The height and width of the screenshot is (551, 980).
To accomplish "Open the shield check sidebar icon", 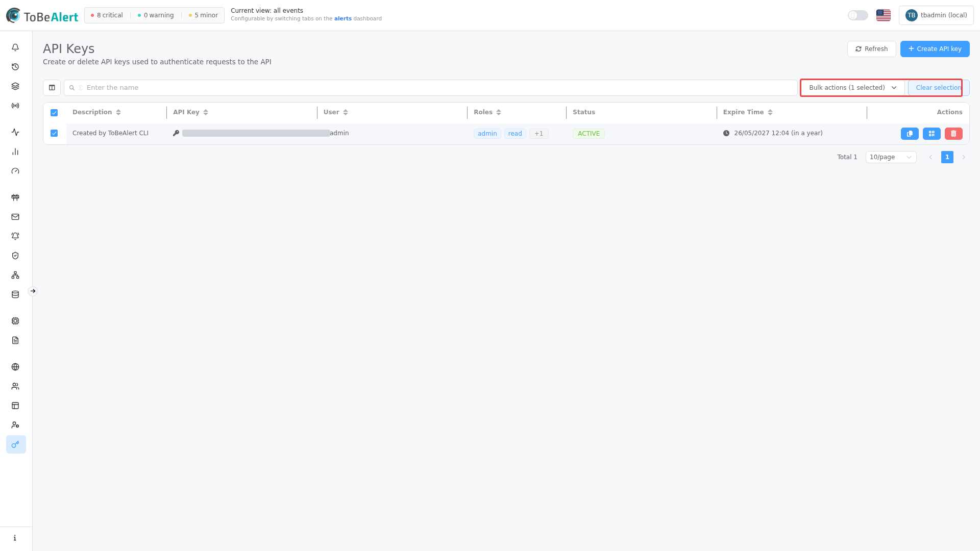I will point(15,256).
